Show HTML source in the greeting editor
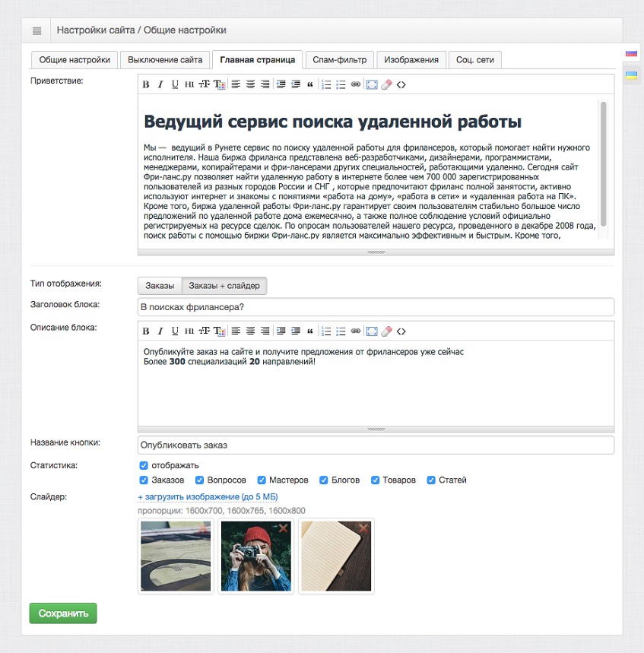 [401, 84]
